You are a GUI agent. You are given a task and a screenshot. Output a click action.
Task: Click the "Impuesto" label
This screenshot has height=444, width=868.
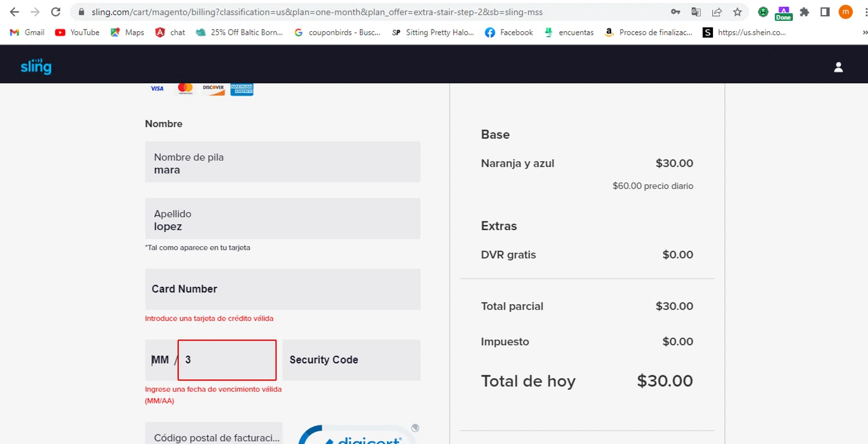tap(505, 342)
